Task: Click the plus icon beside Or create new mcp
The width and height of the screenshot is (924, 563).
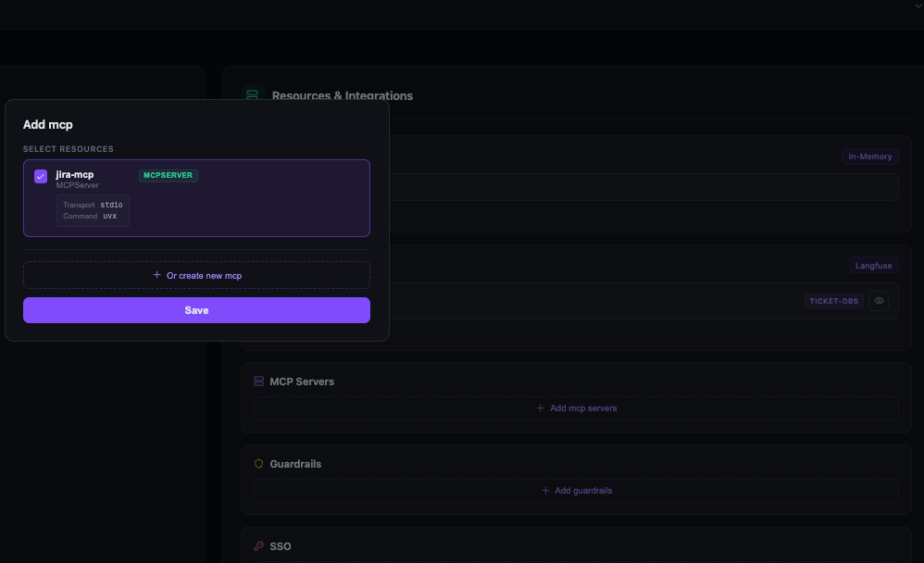Action: coord(157,275)
